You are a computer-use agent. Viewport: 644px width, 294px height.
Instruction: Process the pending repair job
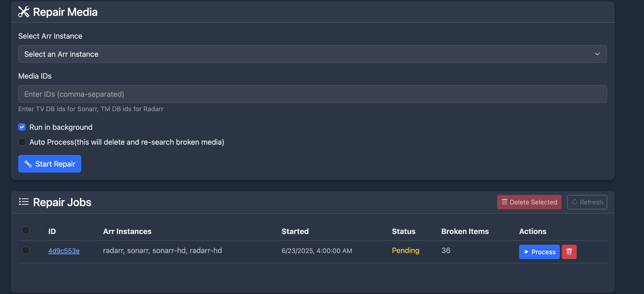[x=539, y=252]
